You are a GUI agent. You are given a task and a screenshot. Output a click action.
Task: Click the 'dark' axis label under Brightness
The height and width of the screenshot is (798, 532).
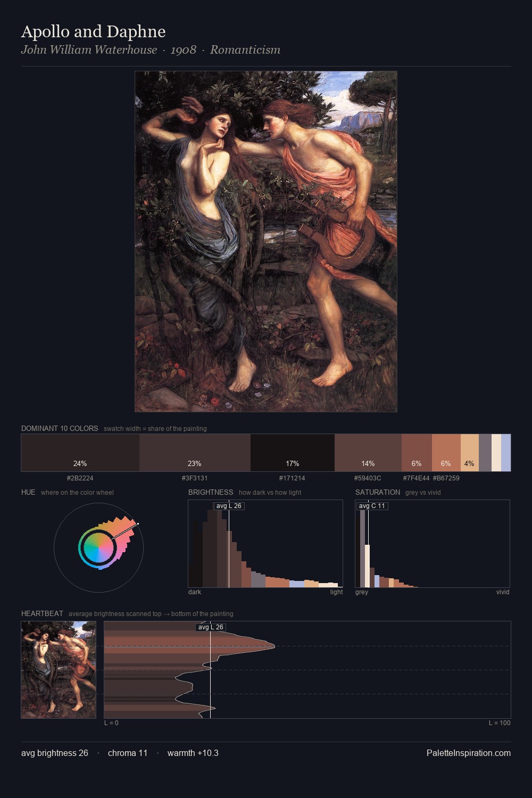tap(195, 592)
